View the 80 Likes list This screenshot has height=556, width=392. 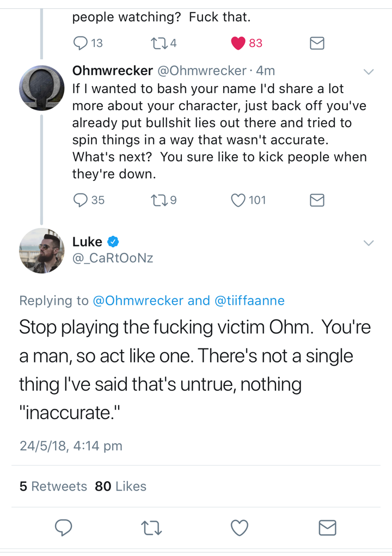tap(120, 486)
